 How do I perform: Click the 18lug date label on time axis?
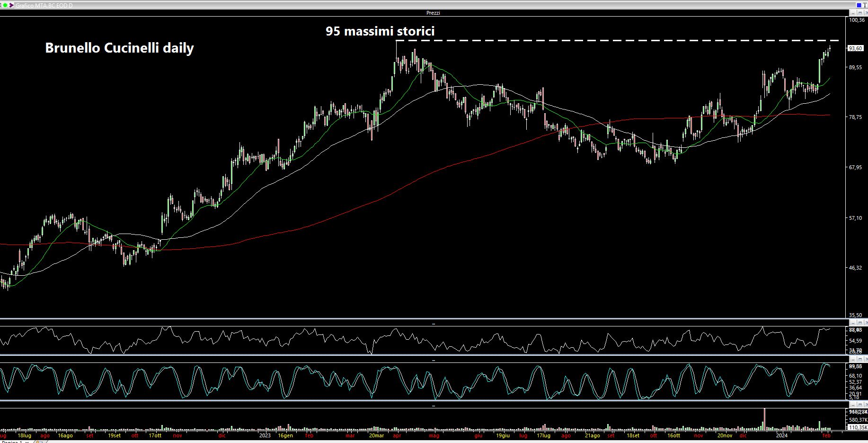tap(24, 435)
